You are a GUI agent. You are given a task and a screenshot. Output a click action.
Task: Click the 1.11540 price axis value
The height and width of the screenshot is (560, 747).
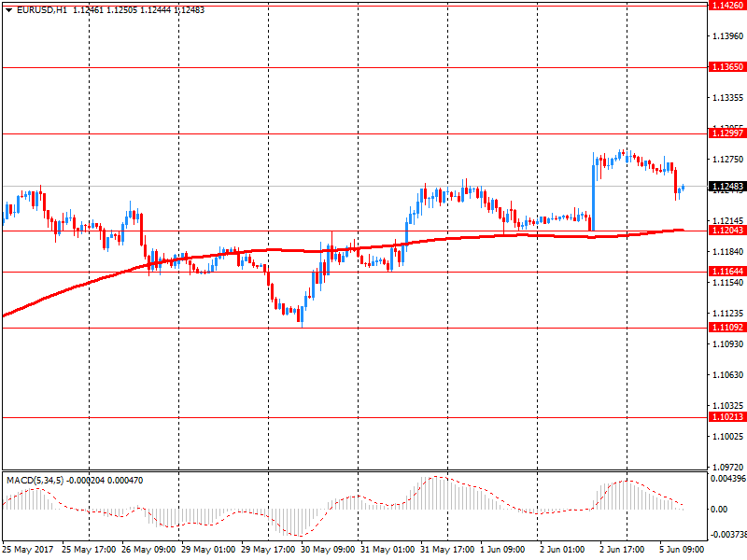[727, 283]
